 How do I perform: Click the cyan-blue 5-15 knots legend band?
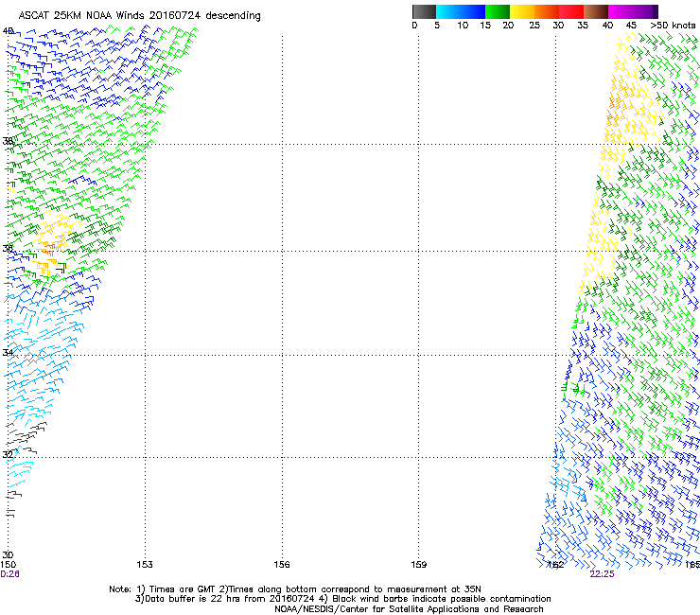click(x=461, y=11)
